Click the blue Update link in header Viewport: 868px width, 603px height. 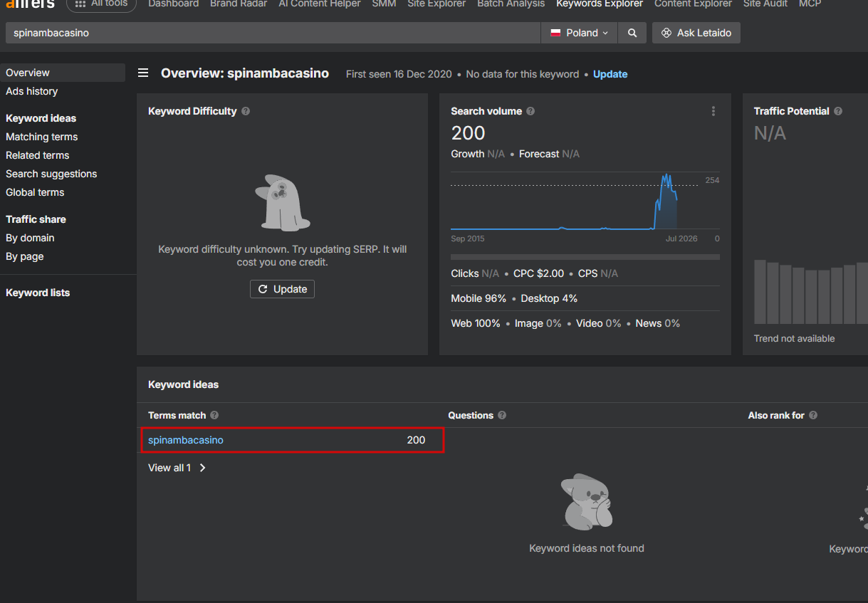[610, 74]
